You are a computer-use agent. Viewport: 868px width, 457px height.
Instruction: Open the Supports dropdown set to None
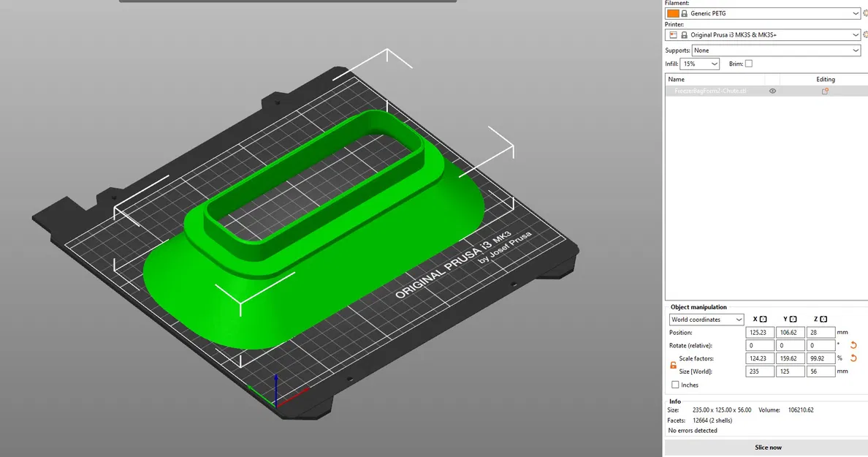[776, 50]
